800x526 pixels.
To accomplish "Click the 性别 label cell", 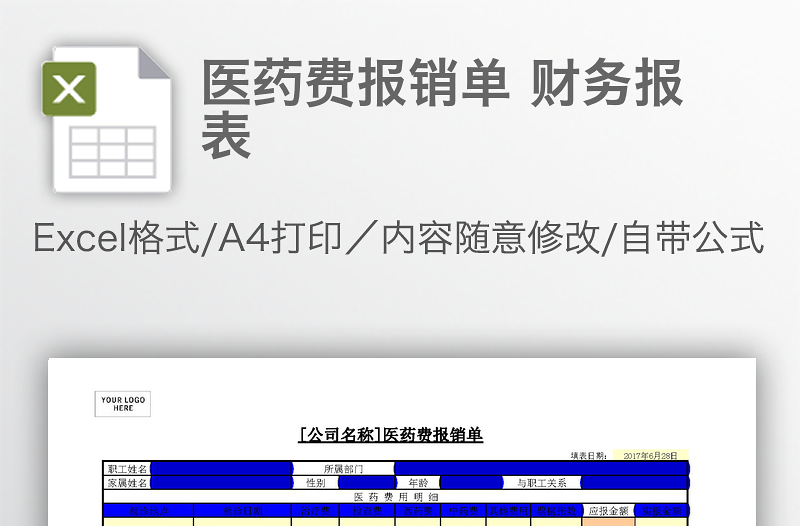I will point(316,483).
